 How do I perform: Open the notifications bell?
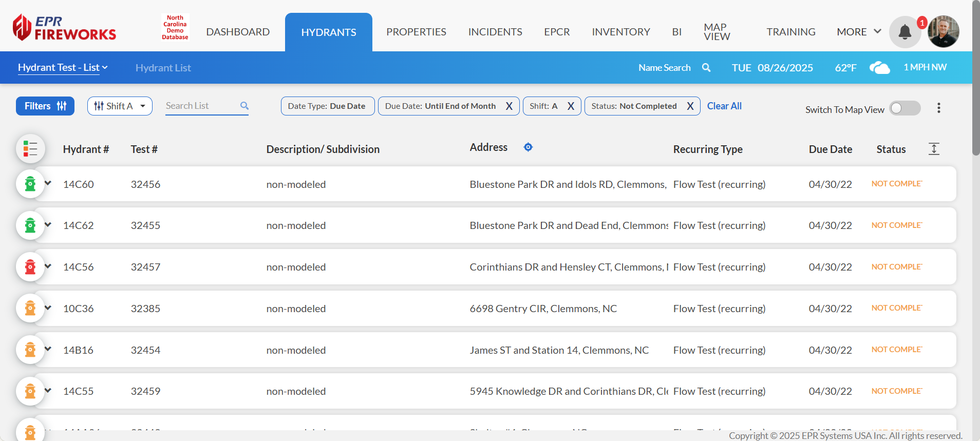[x=904, y=32]
